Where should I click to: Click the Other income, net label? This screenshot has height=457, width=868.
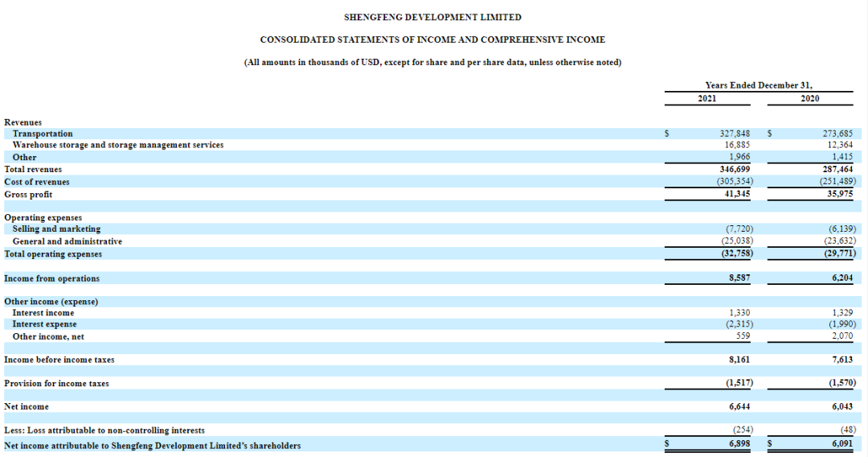48,337
